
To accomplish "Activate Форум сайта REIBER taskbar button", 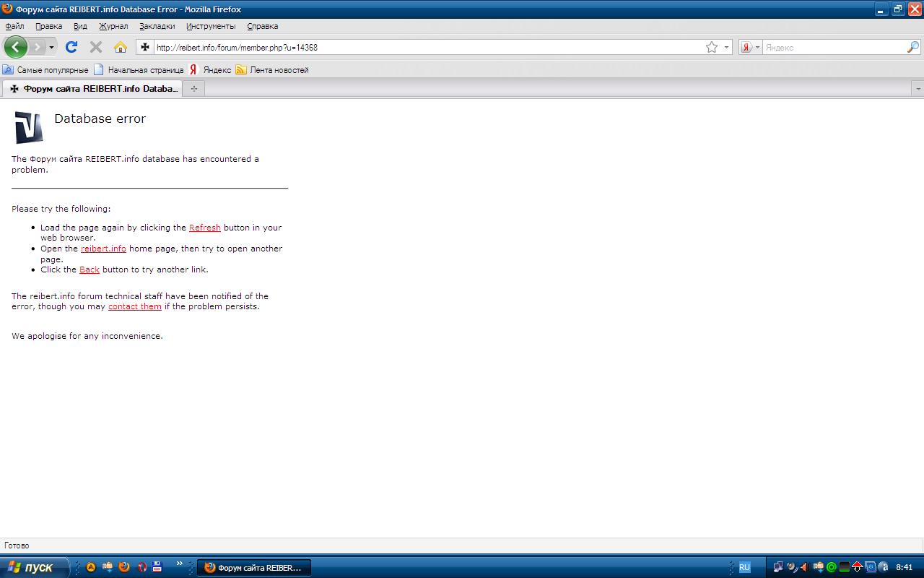I will pyautogui.click(x=253, y=568).
